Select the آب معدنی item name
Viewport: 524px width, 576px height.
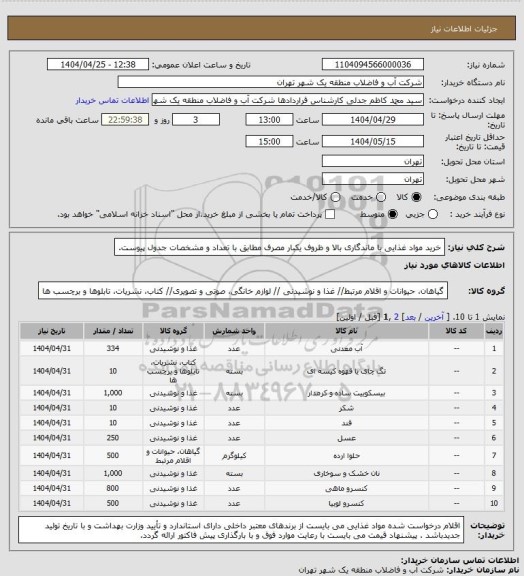(x=346, y=349)
